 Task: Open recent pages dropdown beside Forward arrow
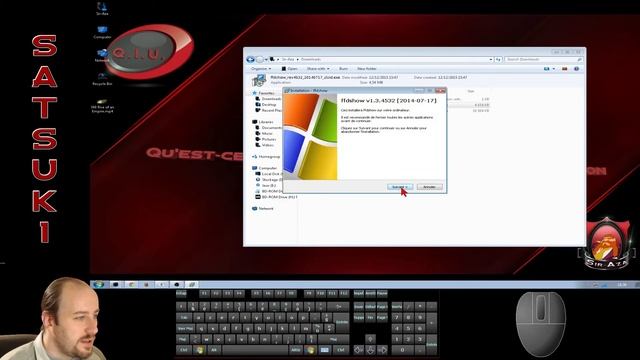[x=266, y=60]
